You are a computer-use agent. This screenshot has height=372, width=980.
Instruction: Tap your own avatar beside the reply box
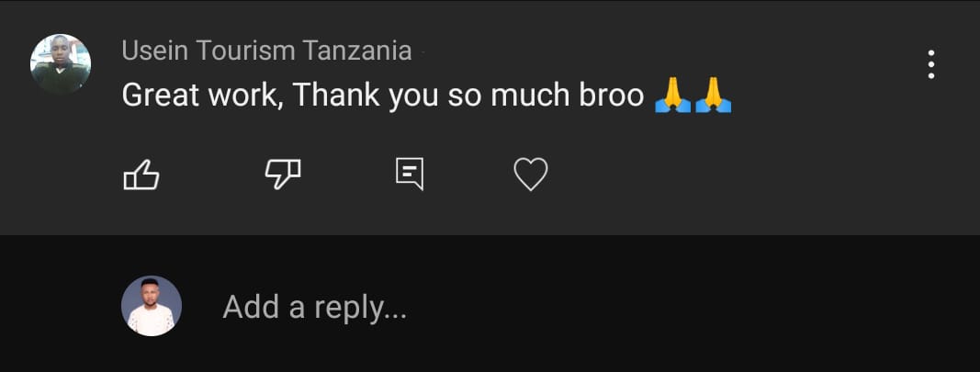[x=152, y=306]
